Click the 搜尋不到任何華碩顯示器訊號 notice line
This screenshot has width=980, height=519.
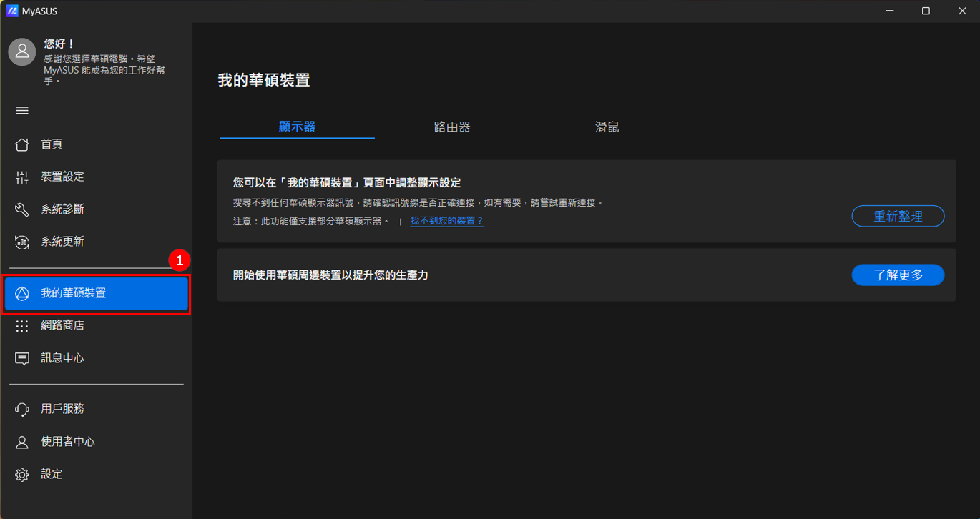coord(418,203)
